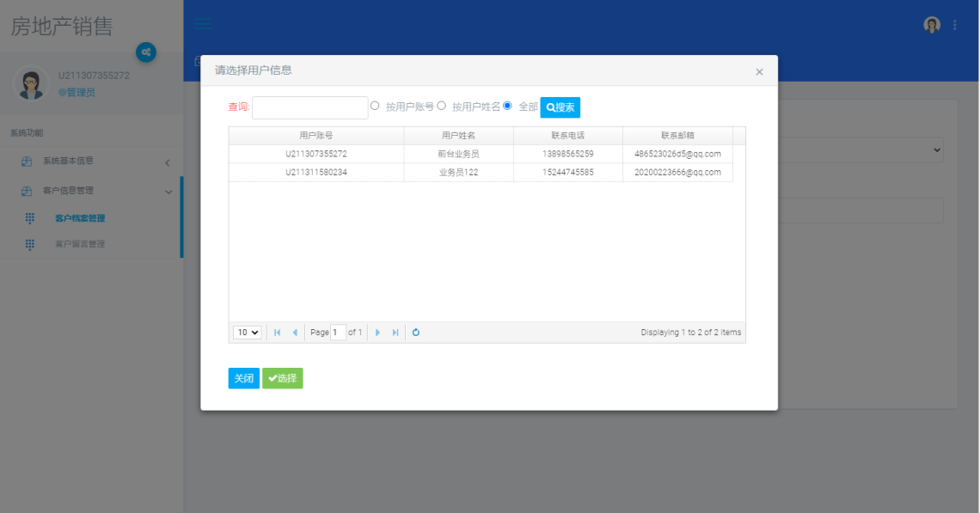This screenshot has height=513, width=980.
Task: Click the blue gear icon near the profile photo
Action: click(x=146, y=52)
